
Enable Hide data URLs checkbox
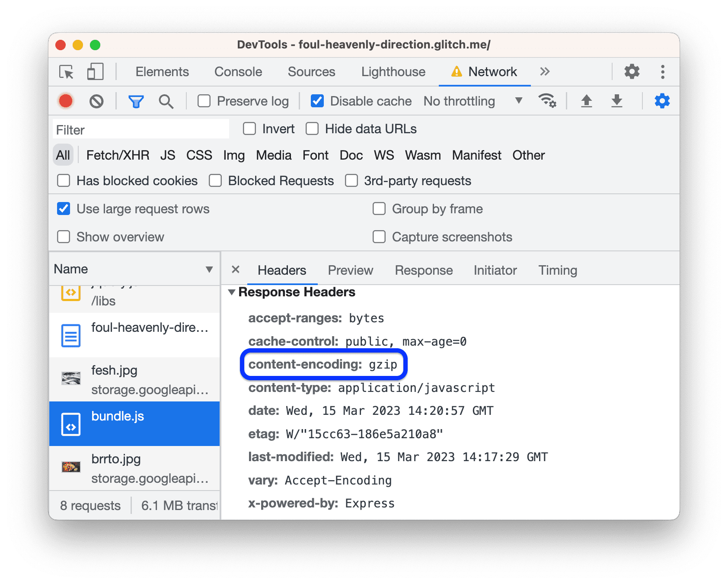point(312,129)
